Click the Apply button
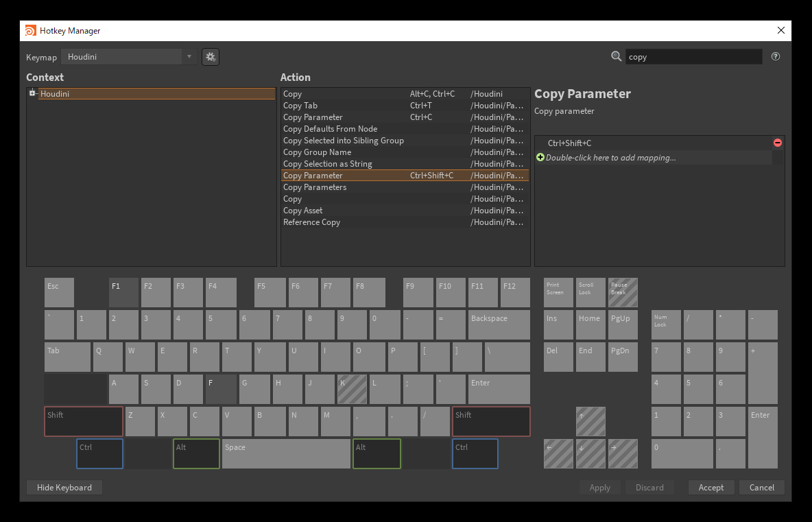Screen dimensions: 812x522 [599, 487]
